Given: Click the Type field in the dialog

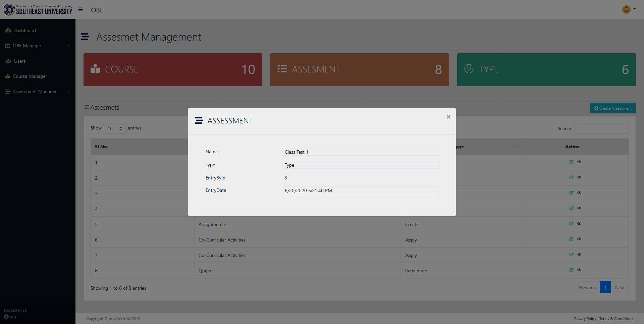Looking at the screenshot, I should pyautogui.click(x=361, y=165).
